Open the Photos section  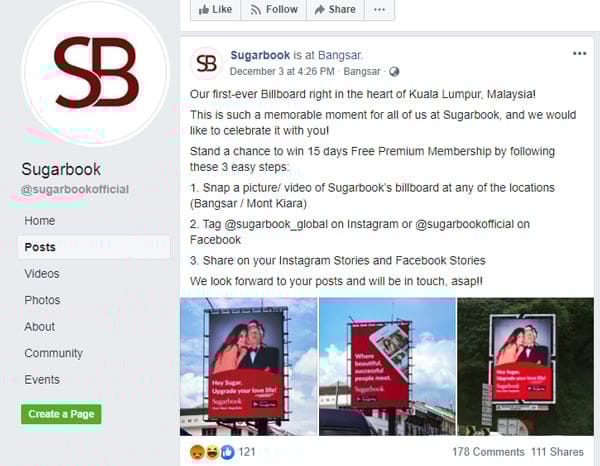pos(42,300)
